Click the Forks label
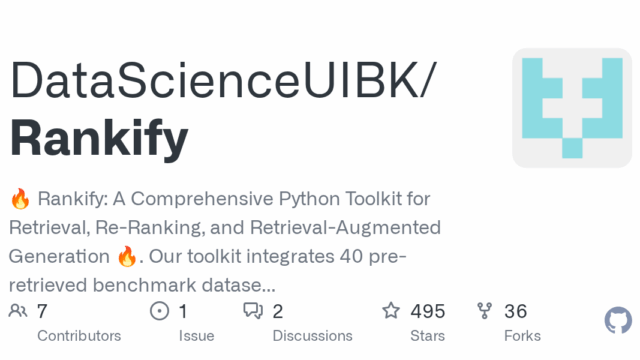The image size is (640, 360). click(522, 336)
